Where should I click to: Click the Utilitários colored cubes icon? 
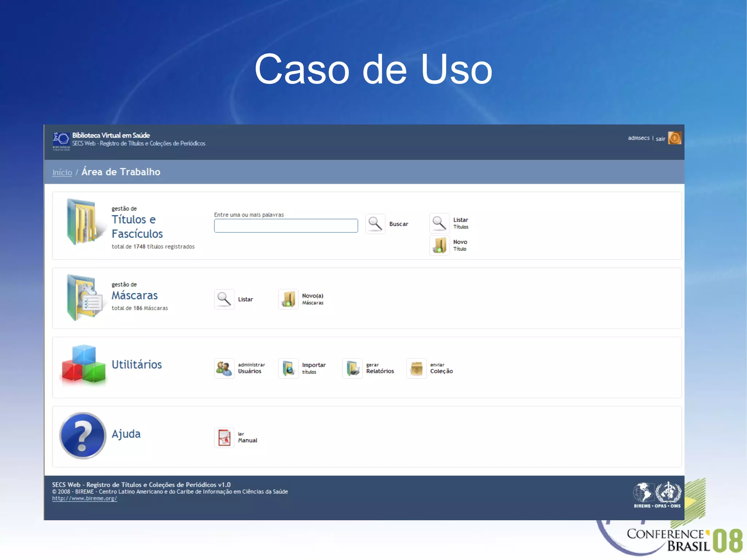84,365
